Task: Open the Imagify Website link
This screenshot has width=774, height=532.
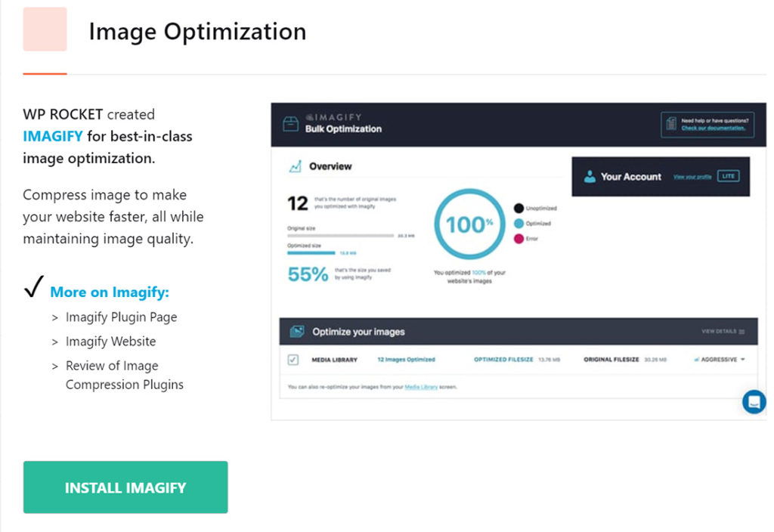Action: click(x=110, y=342)
